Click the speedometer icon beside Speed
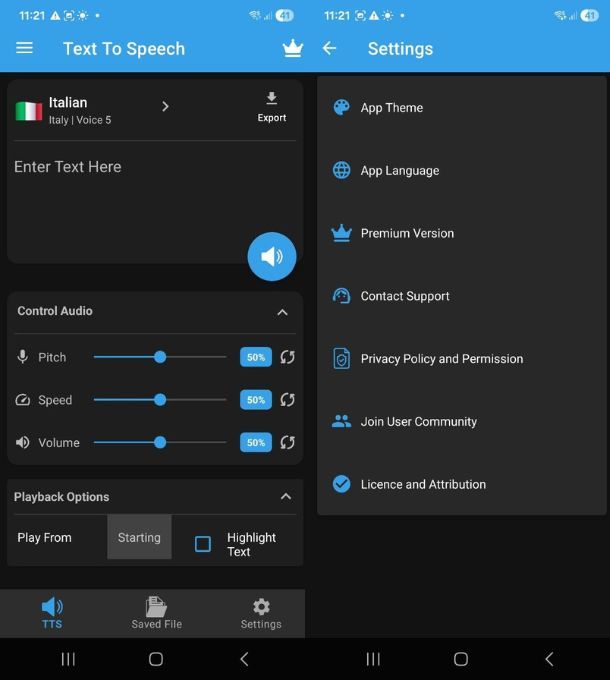This screenshot has width=610, height=680. 23,399
